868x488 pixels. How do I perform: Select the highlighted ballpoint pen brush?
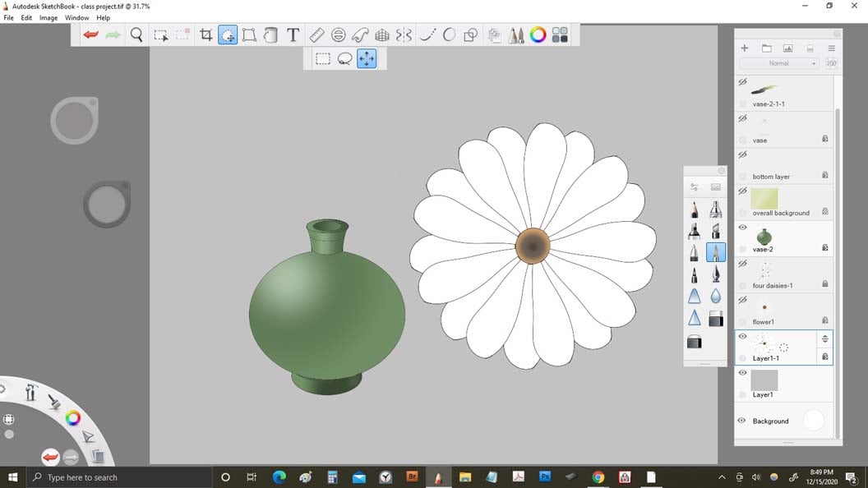pos(716,252)
